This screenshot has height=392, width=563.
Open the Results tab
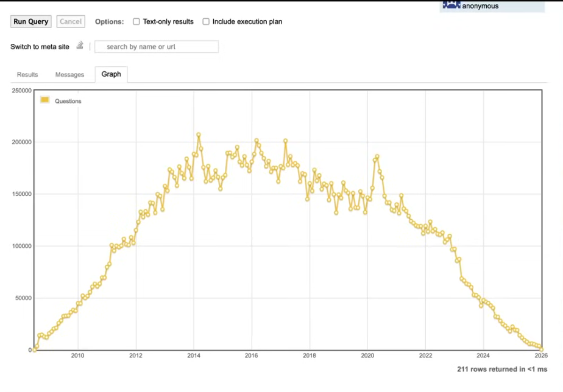point(27,74)
